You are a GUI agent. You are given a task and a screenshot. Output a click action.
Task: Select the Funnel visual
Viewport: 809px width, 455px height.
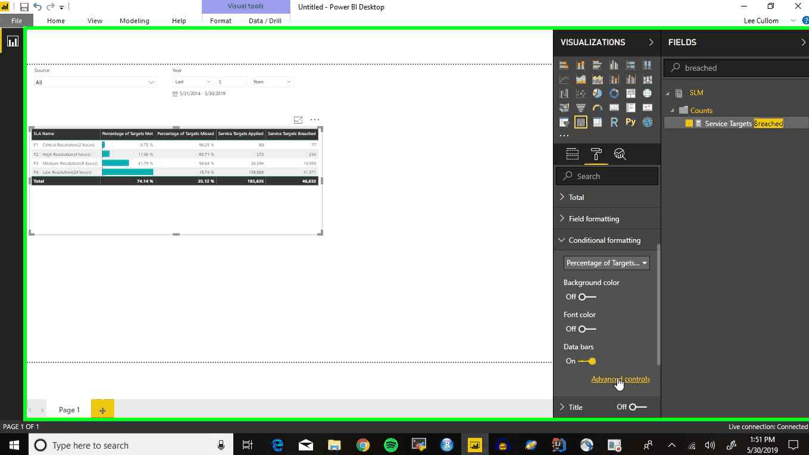(580, 108)
